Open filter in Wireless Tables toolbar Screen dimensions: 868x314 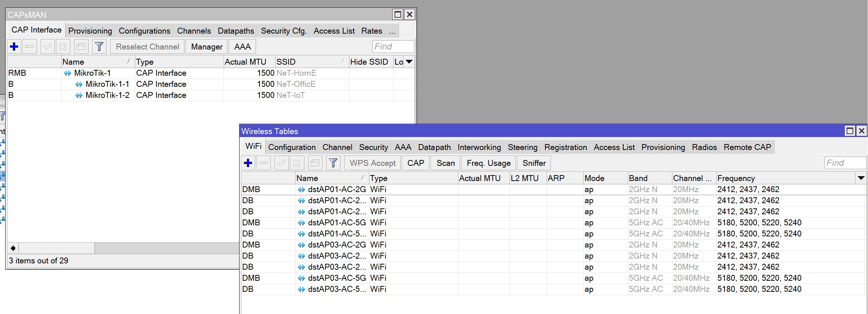point(333,163)
